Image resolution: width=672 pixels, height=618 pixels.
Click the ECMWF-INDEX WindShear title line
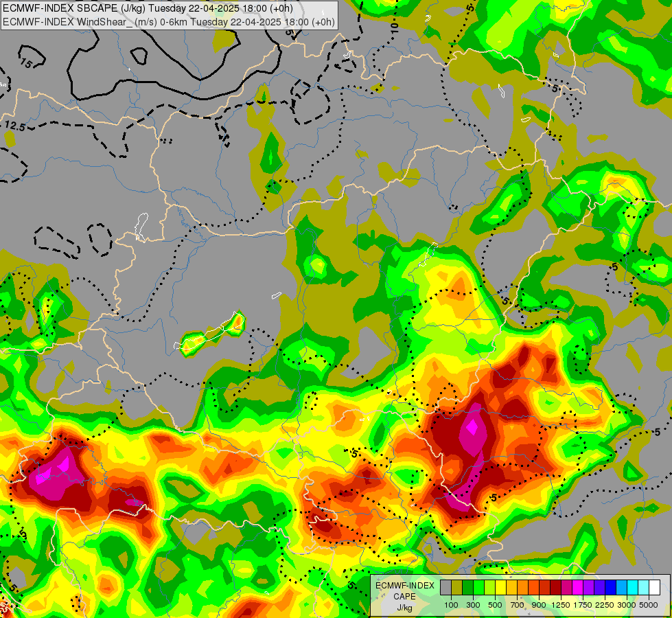click(168, 22)
